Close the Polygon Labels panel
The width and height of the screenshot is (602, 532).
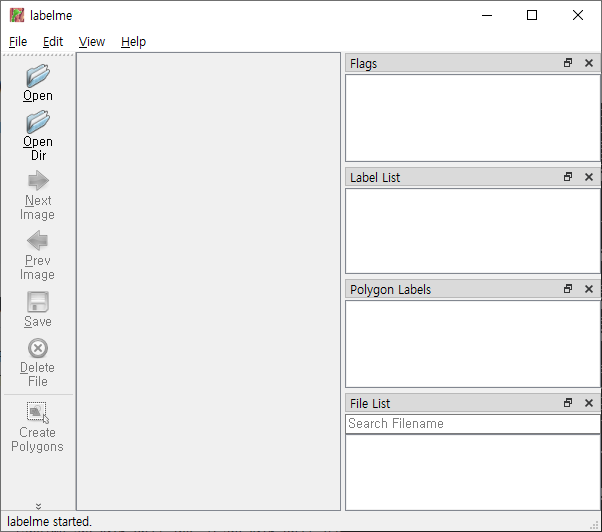point(589,289)
